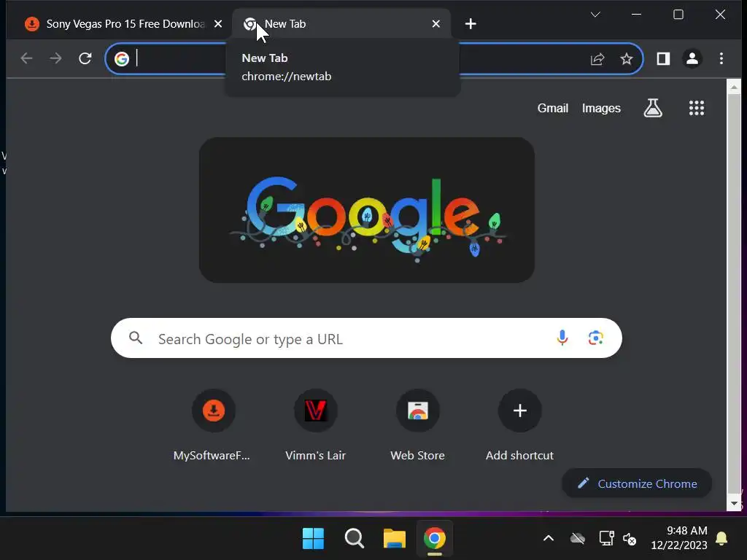Click OneDrive cloud tray icon

click(x=578, y=539)
